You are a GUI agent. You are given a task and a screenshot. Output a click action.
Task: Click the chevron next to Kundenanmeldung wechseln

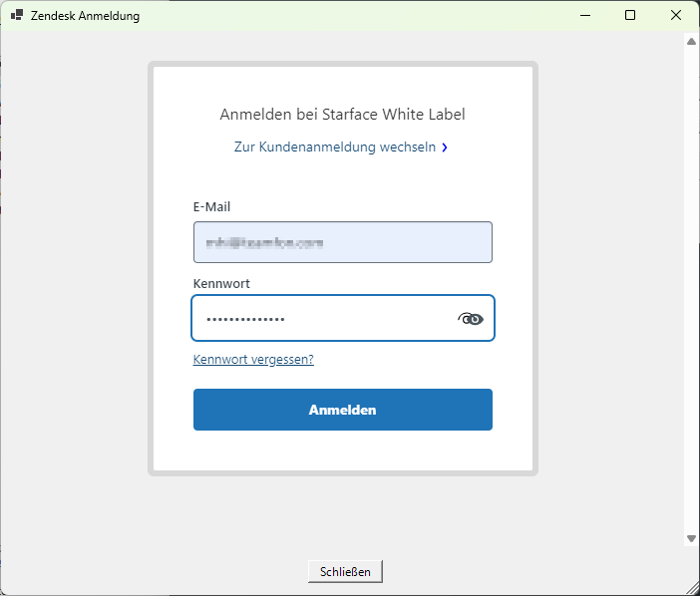pos(445,148)
